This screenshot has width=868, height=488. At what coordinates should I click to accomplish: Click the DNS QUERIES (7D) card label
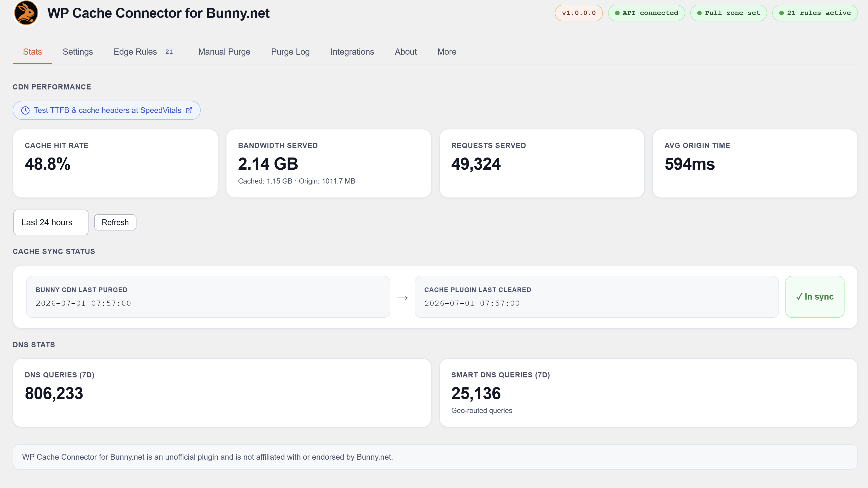60,375
